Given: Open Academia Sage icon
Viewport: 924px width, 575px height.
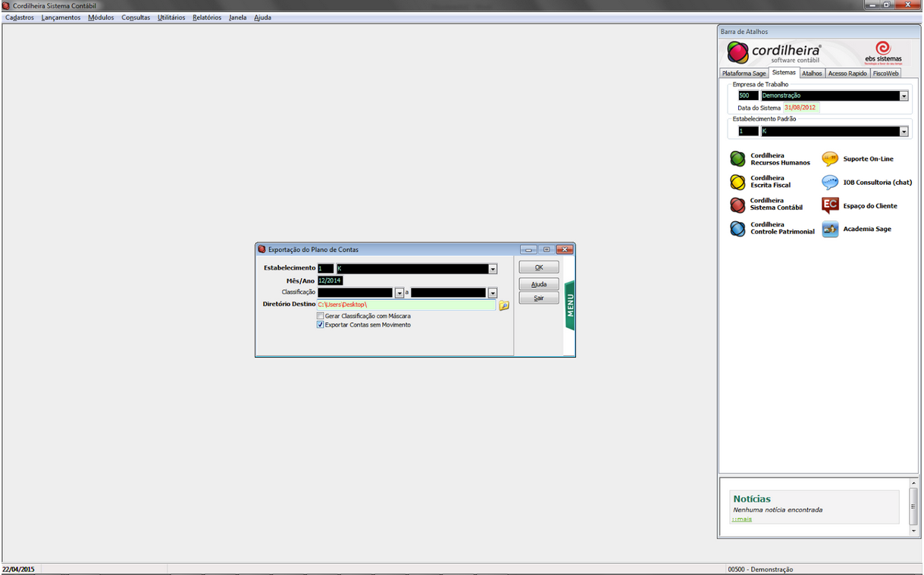Looking at the screenshot, I should click(x=830, y=229).
